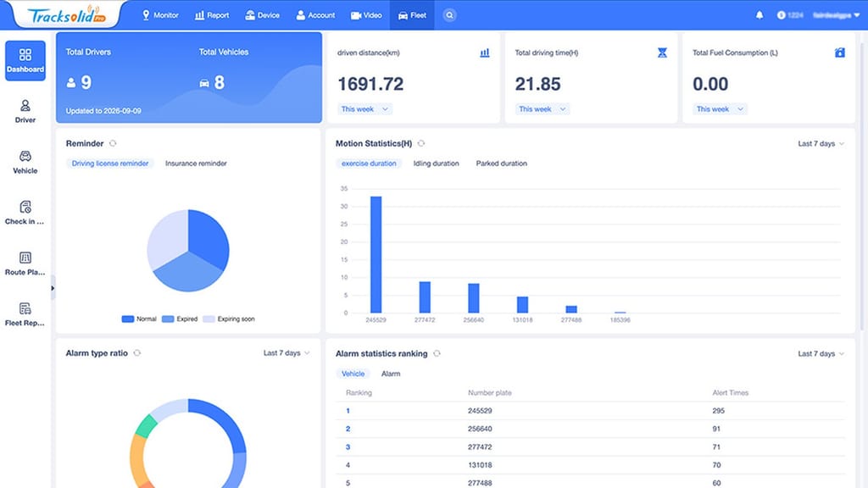Refresh the Reminder panel
The image size is (868, 488).
(x=113, y=143)
